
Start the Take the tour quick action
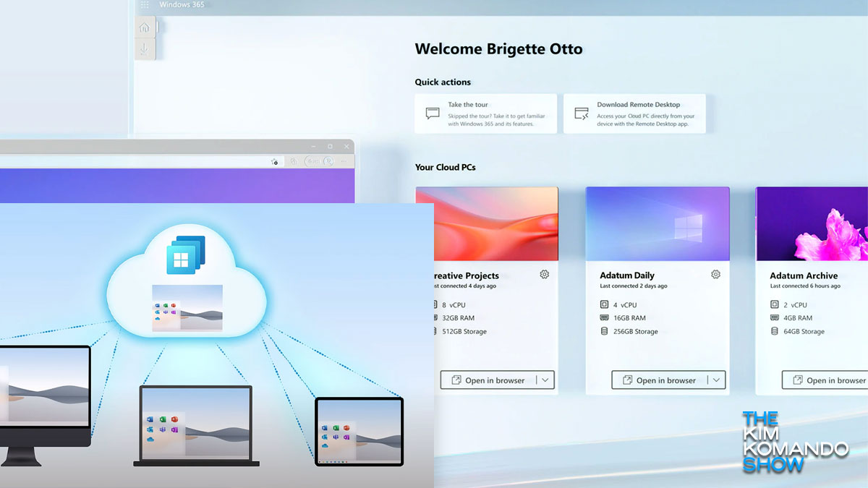tap(485, 114)
